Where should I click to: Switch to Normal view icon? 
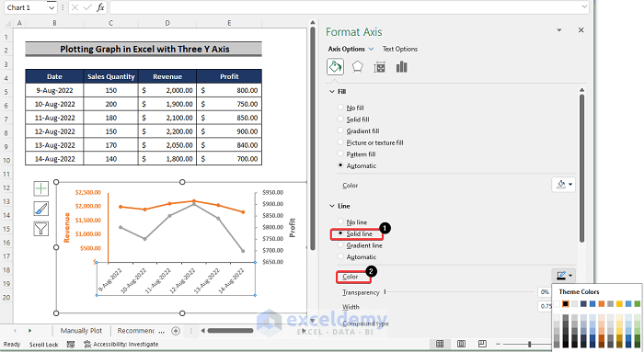pos(440,344)
